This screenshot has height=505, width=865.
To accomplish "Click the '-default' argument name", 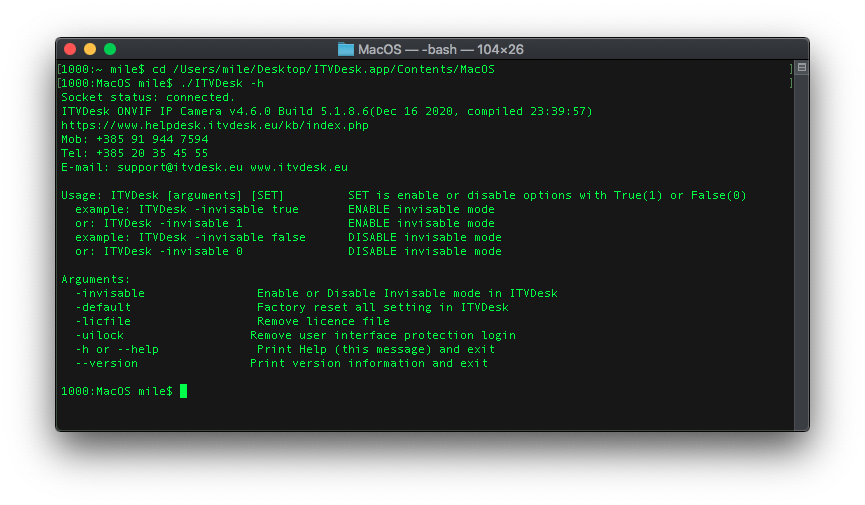I will pyautogui.click(x=103, y=307).
